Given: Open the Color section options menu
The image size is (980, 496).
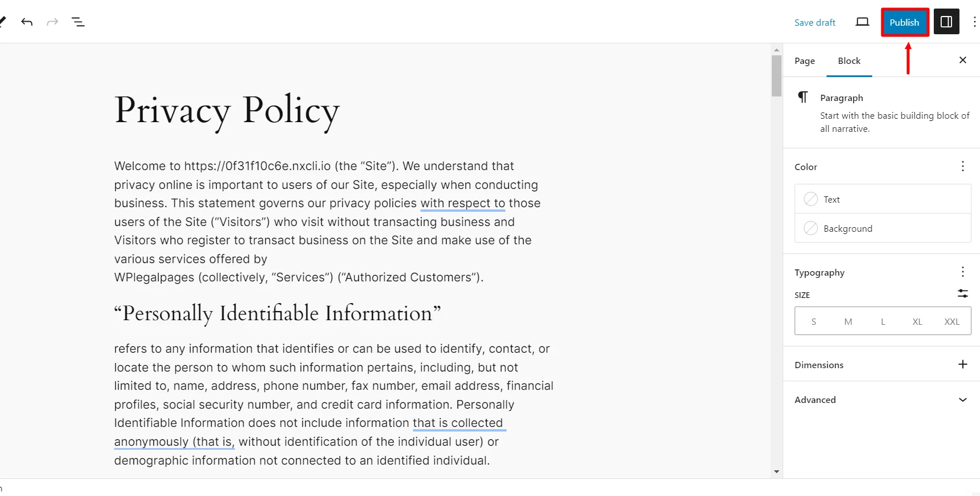Looking at the screenshot, I should coord(963,166).
